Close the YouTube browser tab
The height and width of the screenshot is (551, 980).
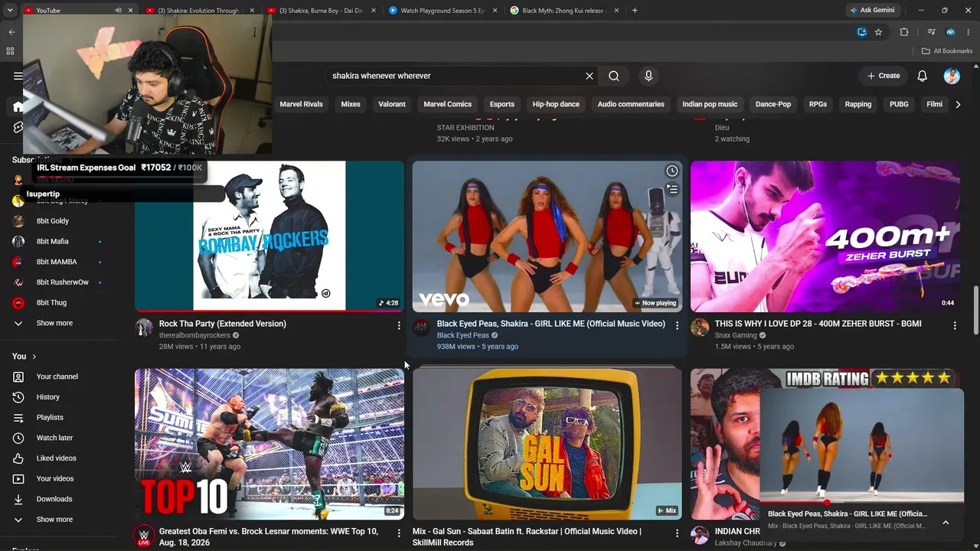tap(130, 11)
